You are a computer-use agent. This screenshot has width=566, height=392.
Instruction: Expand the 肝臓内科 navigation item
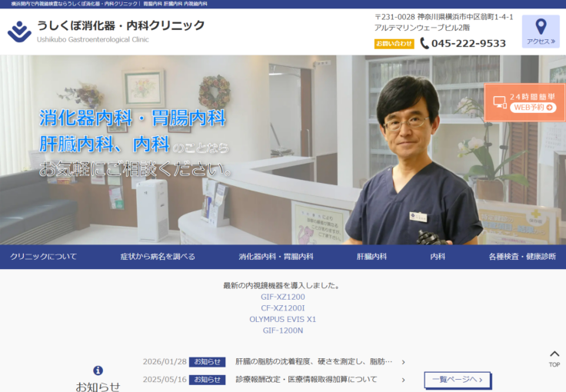click(371, 257)
